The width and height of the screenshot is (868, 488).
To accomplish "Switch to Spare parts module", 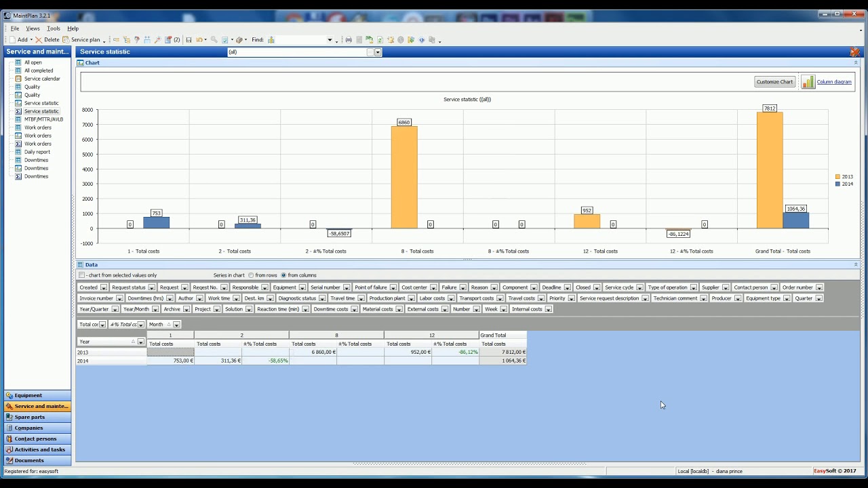I will pyautogui.click(x=37, y=417).
